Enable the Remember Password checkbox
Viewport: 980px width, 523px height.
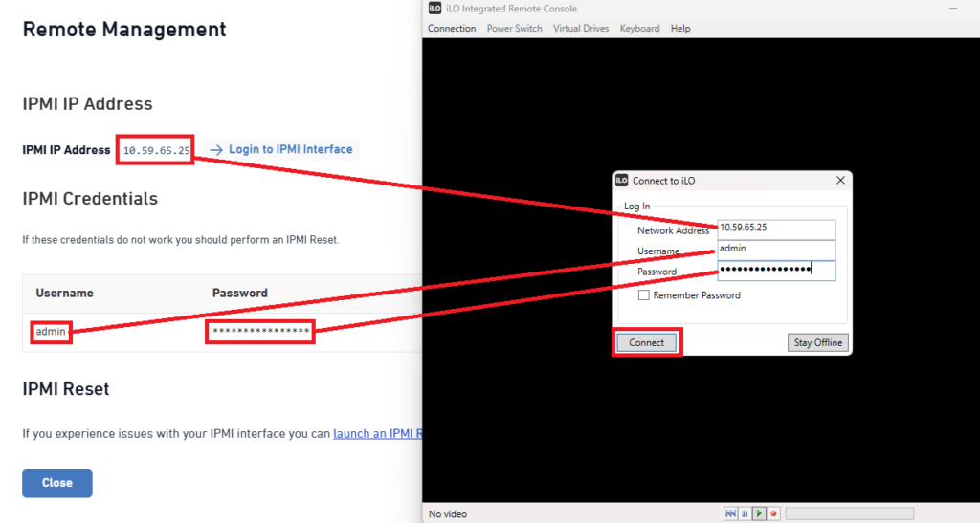[644, 295]
